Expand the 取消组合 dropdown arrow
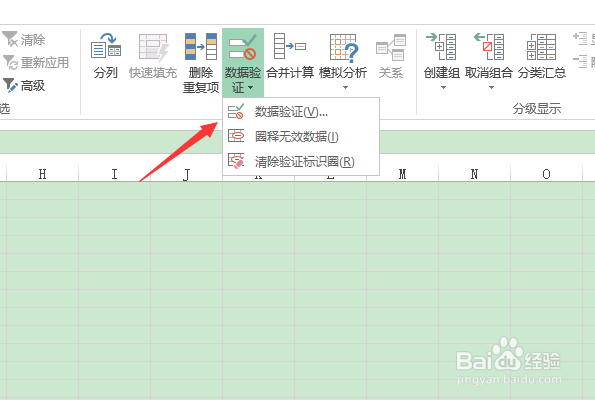 tap(491, 88)
